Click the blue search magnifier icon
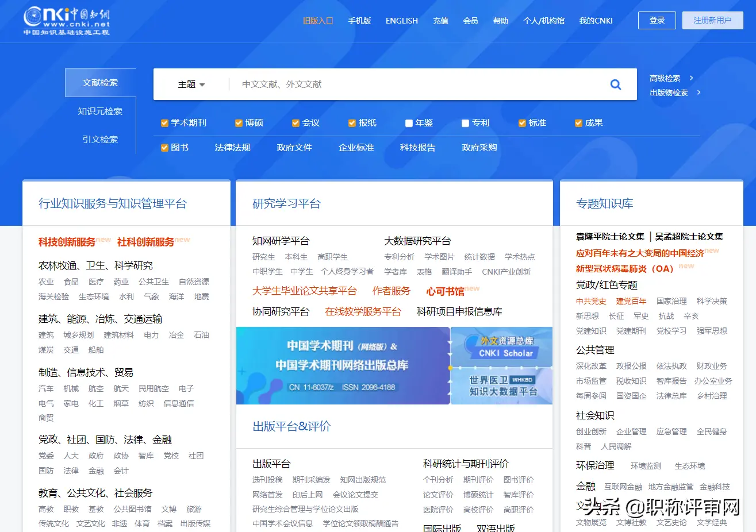 tap(615, 84)
